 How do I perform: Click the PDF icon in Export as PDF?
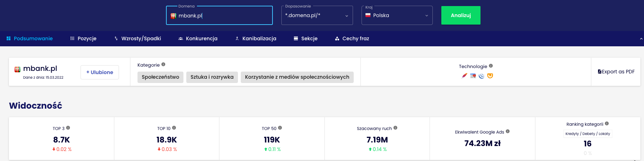(x=599, y=72)
